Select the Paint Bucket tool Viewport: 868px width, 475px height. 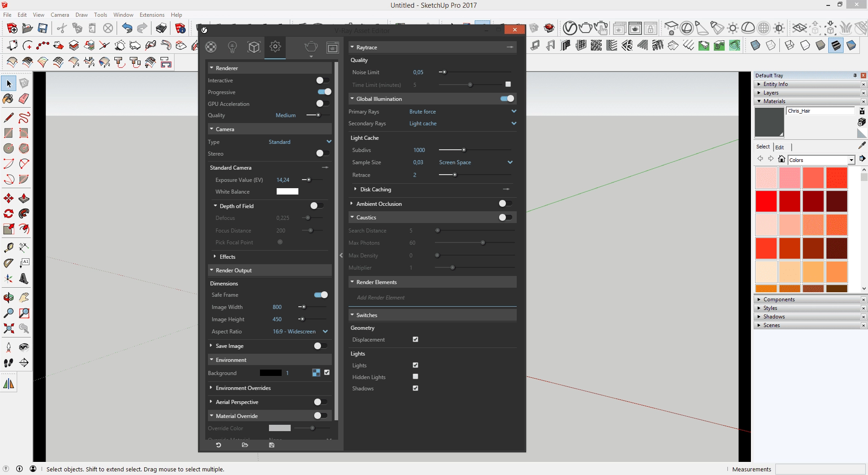click(x=9, y=99)
